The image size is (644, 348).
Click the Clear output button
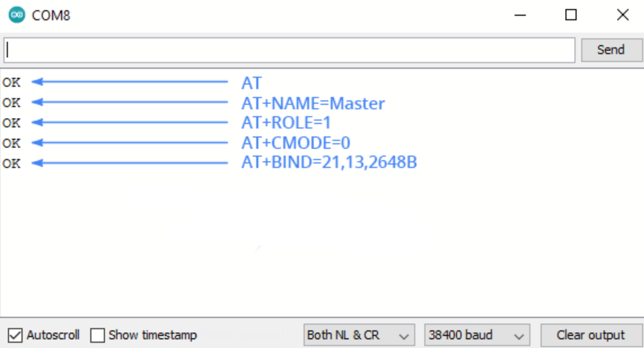coord(590,335)
